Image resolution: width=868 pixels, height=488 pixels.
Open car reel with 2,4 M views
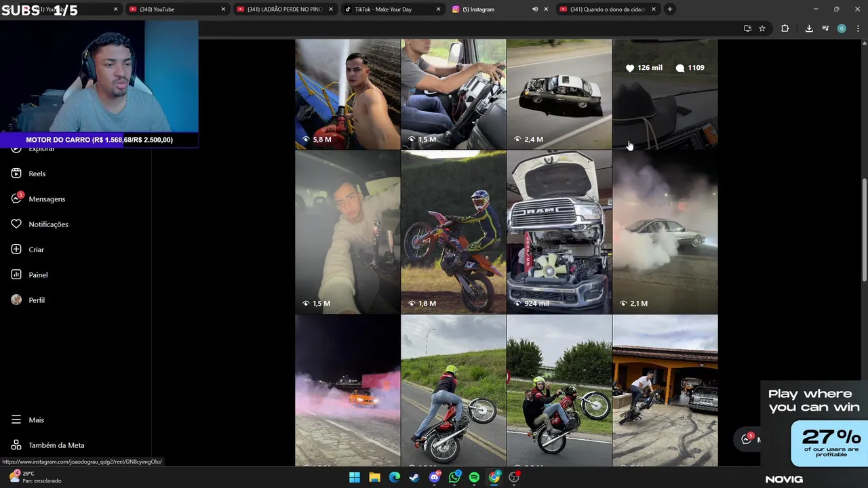click(559, 94)
